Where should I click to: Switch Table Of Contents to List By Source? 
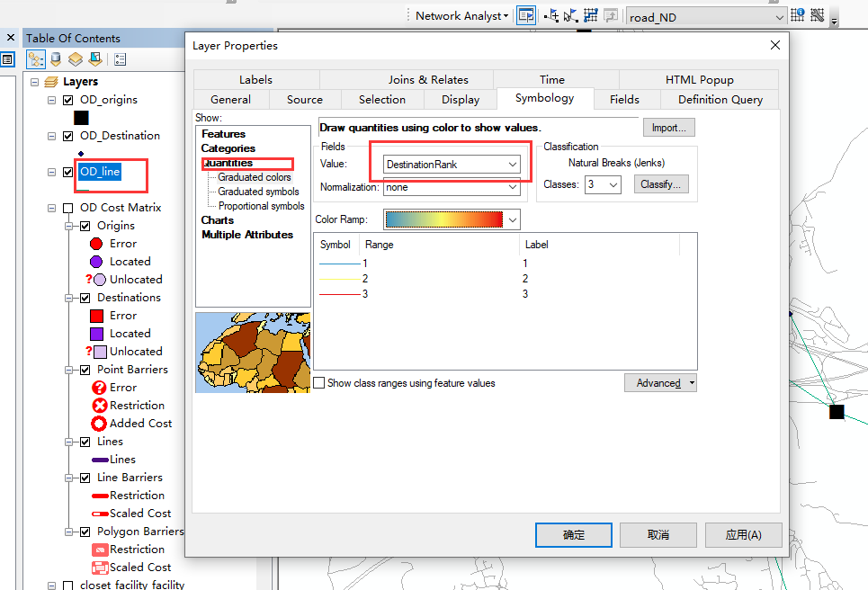coord(55,58)
